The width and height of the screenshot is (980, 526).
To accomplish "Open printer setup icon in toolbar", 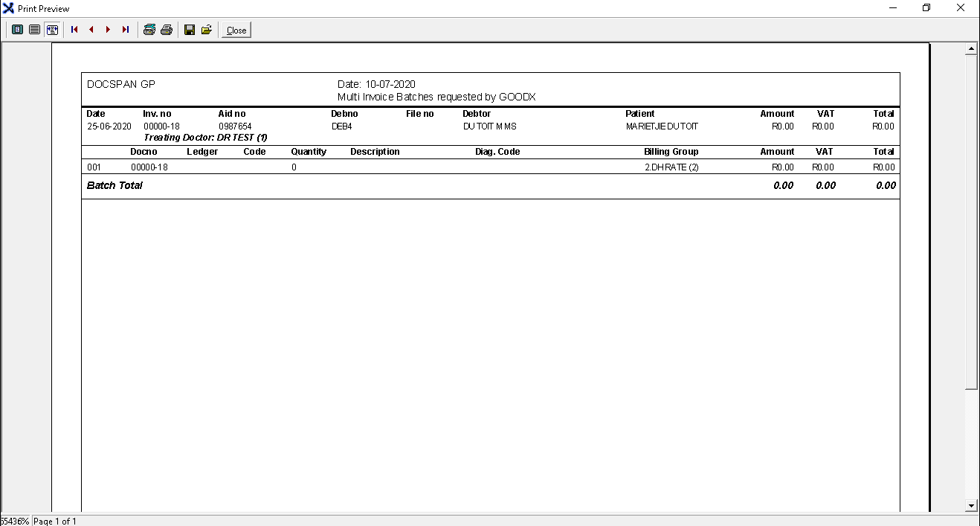I will point(149,30).
